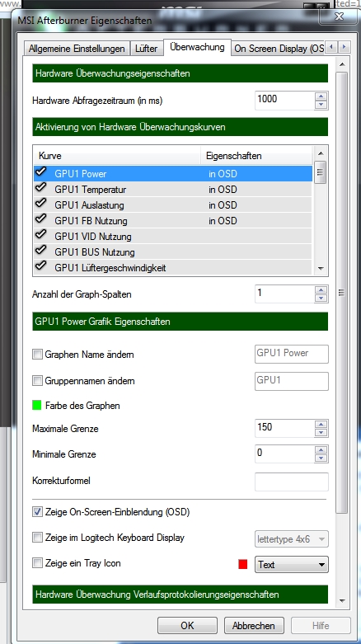Click the 'Kurve' column header
Viewport: 361px width, 644px height.
117,156
